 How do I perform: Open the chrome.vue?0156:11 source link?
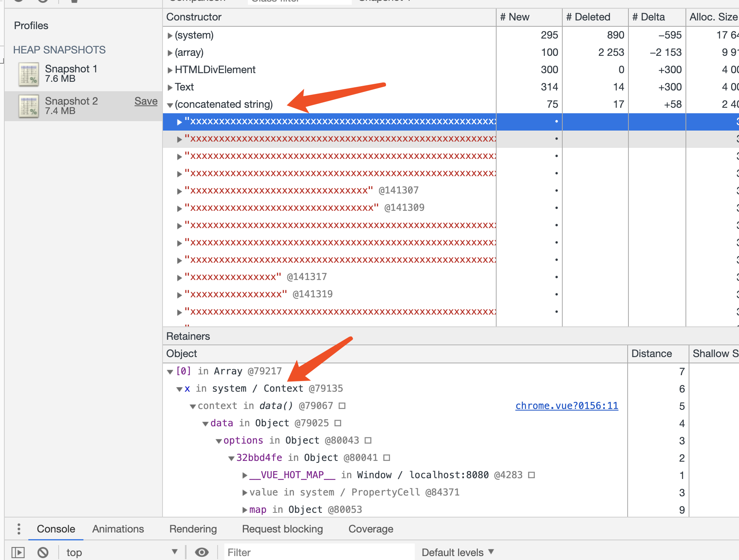coord(567,406)
